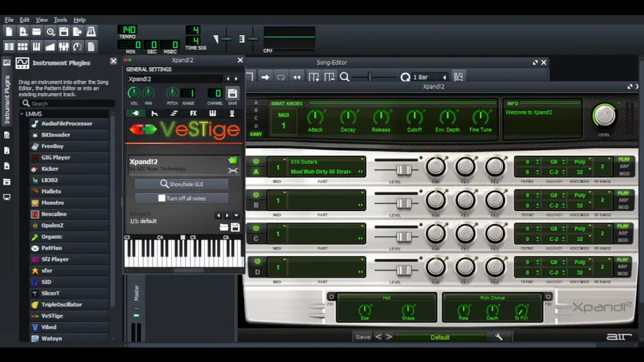The image size is (644, 362).
Task: Open project notes document icon
Action: point(91,47)
